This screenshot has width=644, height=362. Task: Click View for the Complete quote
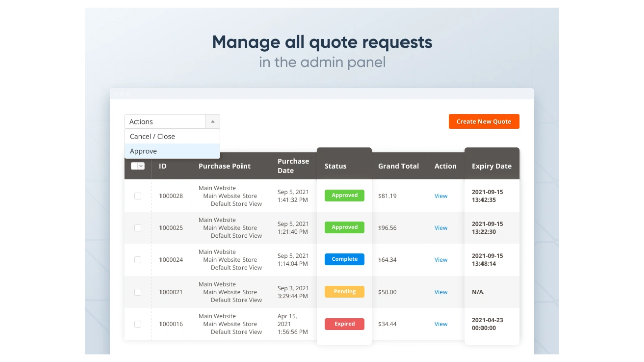pyautogui.click(x=441, y=260)
